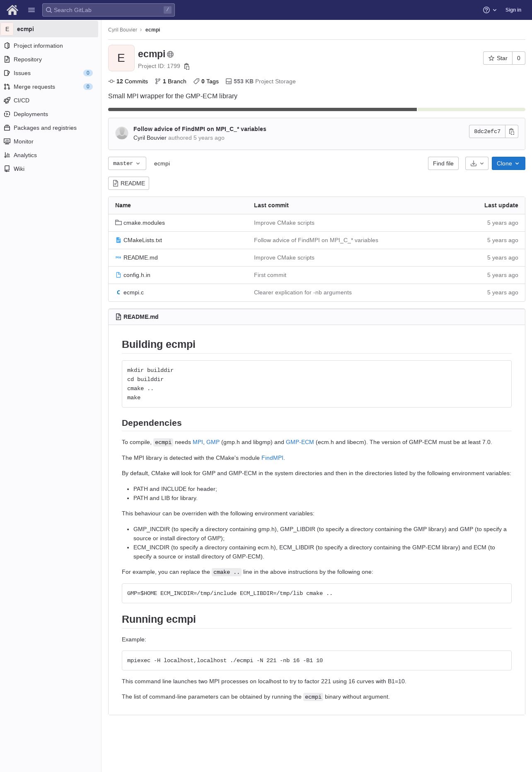Open ecmpi project sidebar header
Screen dimensions: 532x772
(49, 29)
